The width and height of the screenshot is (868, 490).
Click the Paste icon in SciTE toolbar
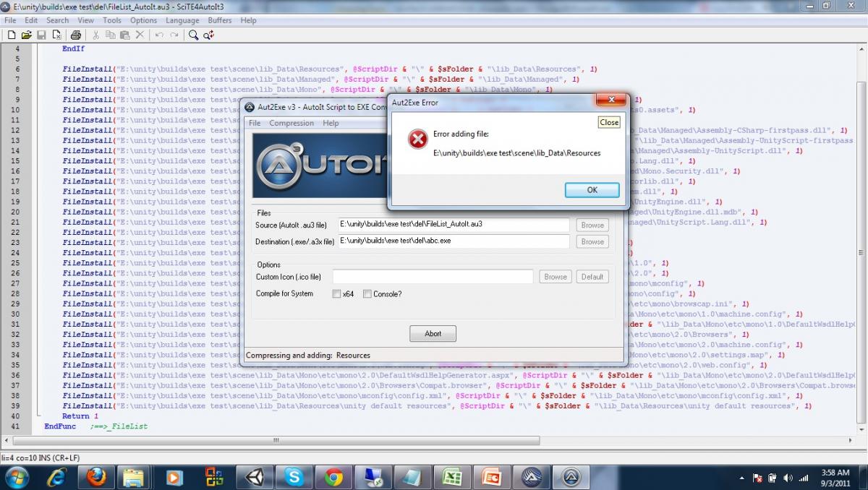[125, 35]
